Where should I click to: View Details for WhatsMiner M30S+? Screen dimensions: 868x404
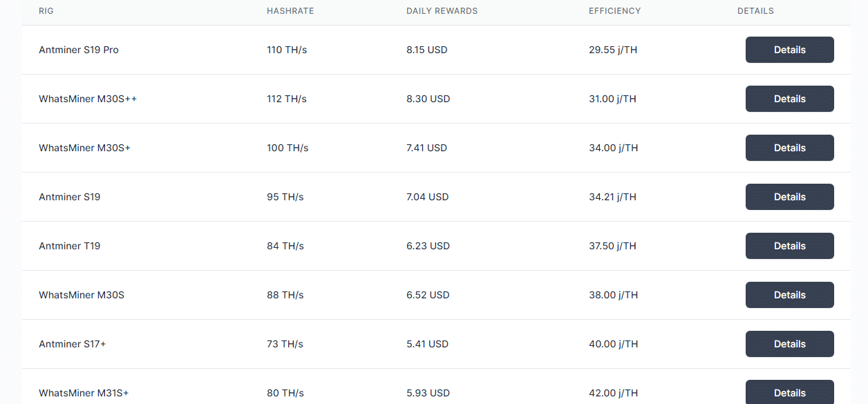click(x=789, y=148)
